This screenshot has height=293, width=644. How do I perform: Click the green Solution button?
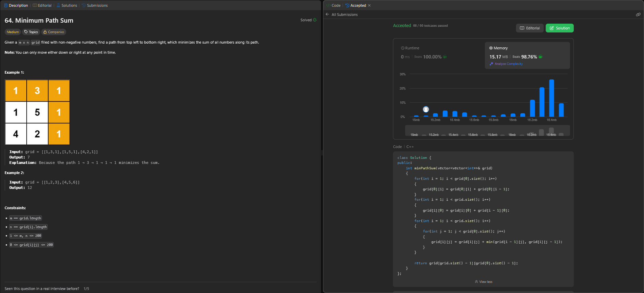pyautogui.click(x=559, y=28)
